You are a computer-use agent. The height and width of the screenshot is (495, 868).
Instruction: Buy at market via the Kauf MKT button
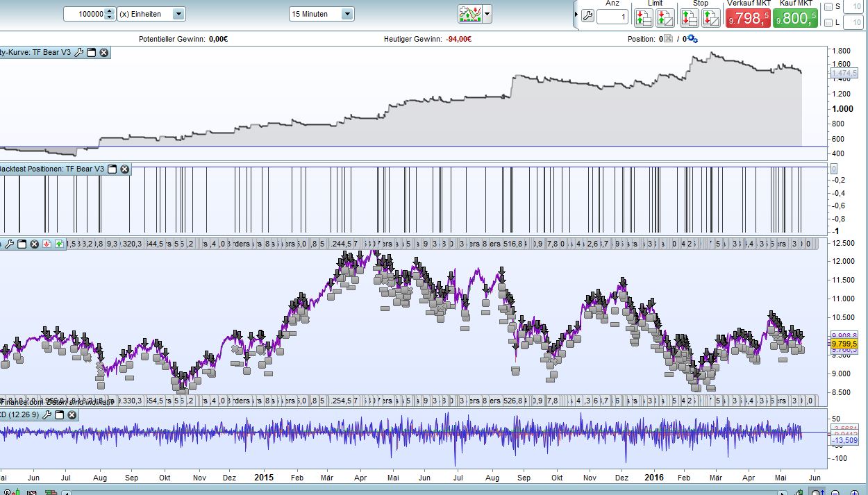tap(795, 18)
